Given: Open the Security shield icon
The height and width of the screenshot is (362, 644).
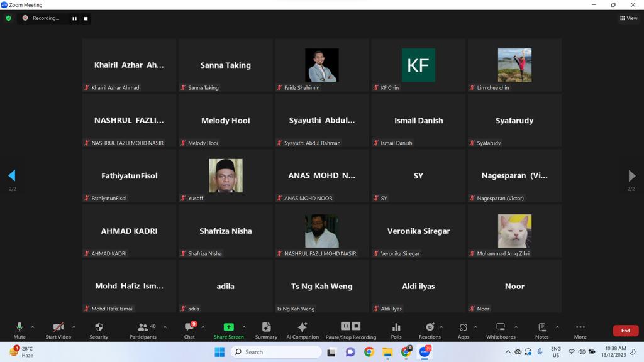Looking at the screenshot, I should point(99,327).
